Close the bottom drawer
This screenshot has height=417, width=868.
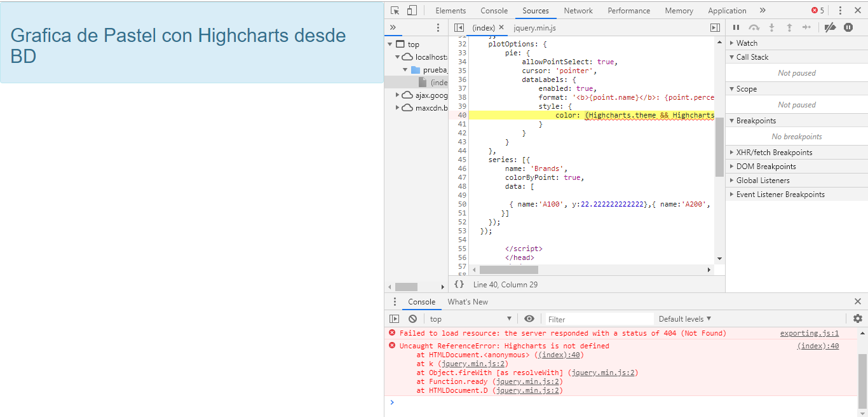(x=858, y=302)
